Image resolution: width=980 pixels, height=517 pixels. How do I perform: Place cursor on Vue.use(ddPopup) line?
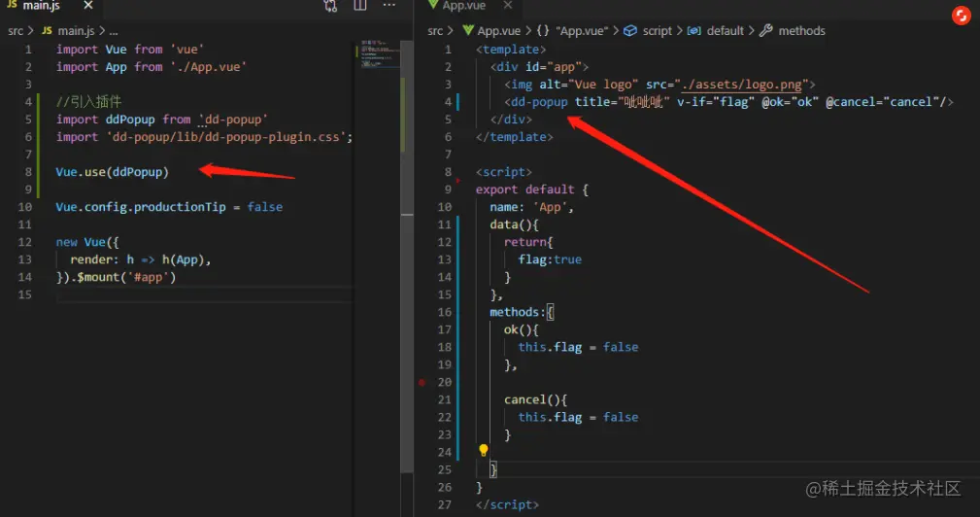(112, 172)
